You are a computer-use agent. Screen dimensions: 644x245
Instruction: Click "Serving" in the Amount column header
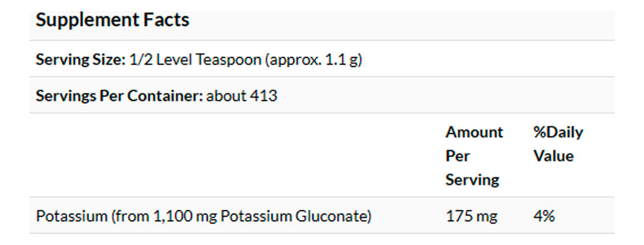(x=472, y=180)
